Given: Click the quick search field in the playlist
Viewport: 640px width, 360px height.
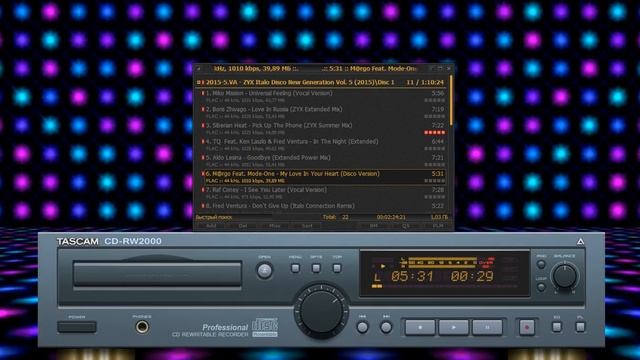Looking at the screenshot, I should (x=234, y=217).
